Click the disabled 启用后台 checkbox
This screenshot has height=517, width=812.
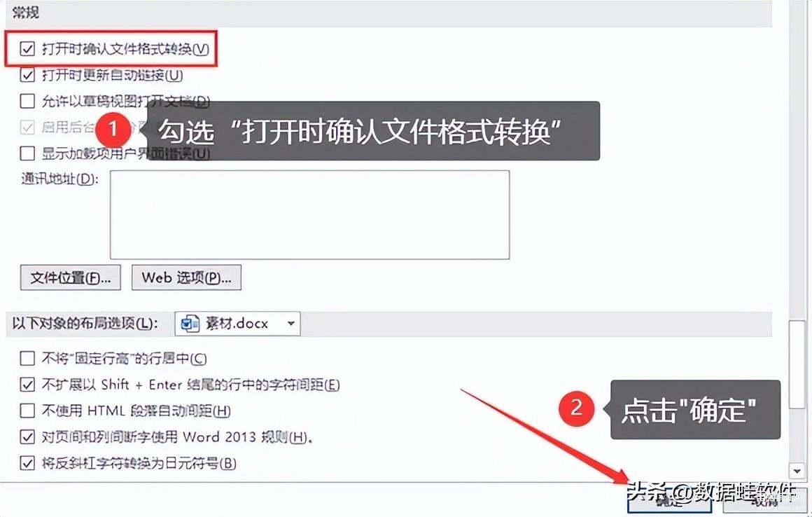27,127
